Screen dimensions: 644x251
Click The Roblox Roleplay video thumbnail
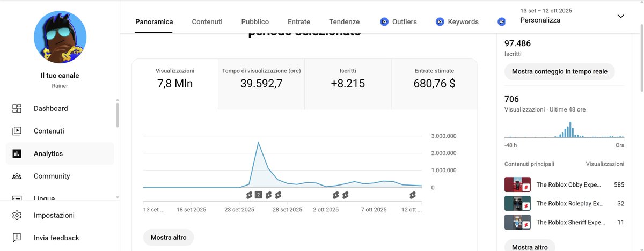[517, 204]
